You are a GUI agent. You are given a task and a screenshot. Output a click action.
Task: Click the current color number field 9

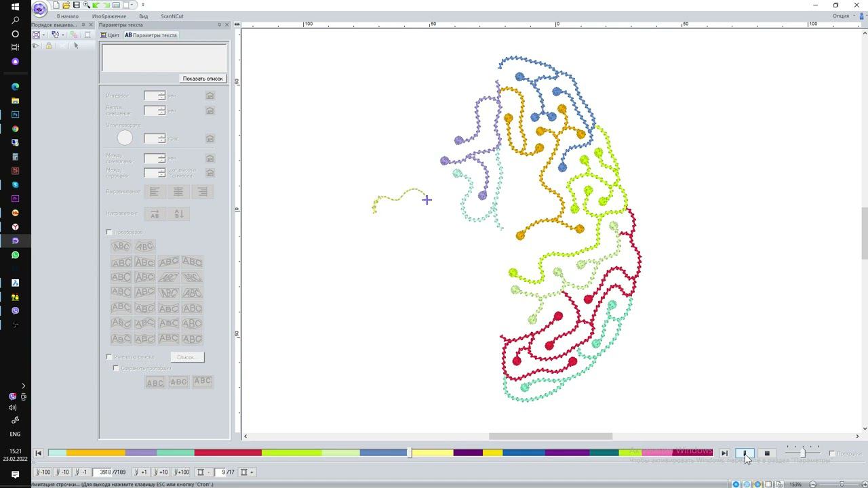[220, 472]
